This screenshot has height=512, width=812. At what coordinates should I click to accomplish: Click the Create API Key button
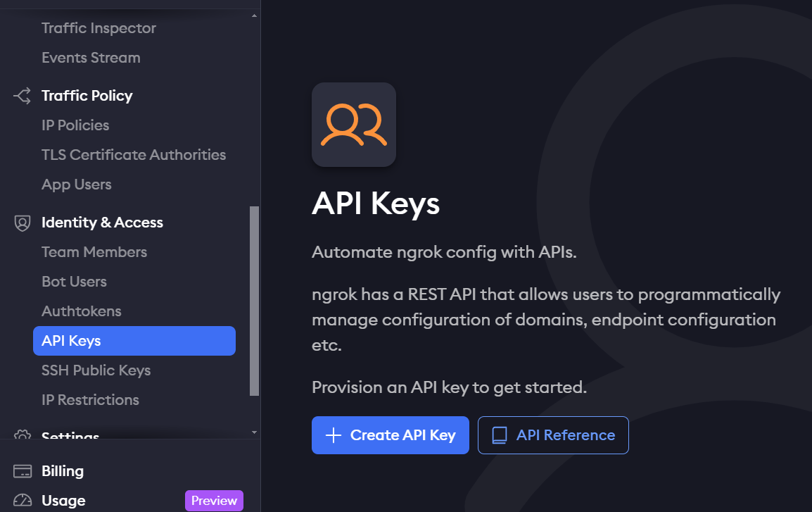[390, 435]
